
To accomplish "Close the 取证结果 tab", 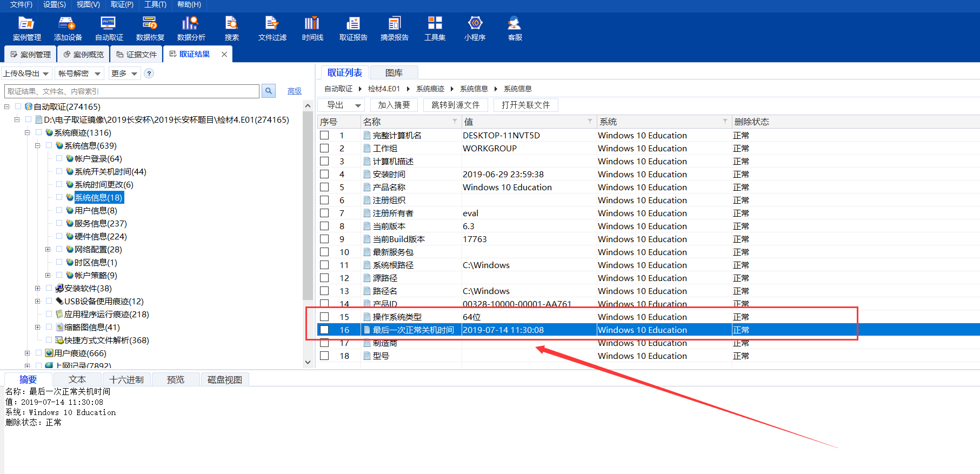I will pos(224,54).
